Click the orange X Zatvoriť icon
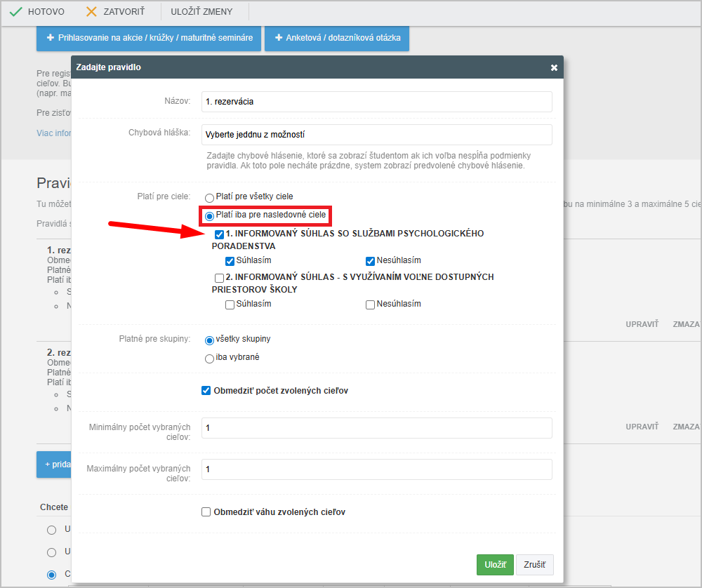 click(91, 12)
